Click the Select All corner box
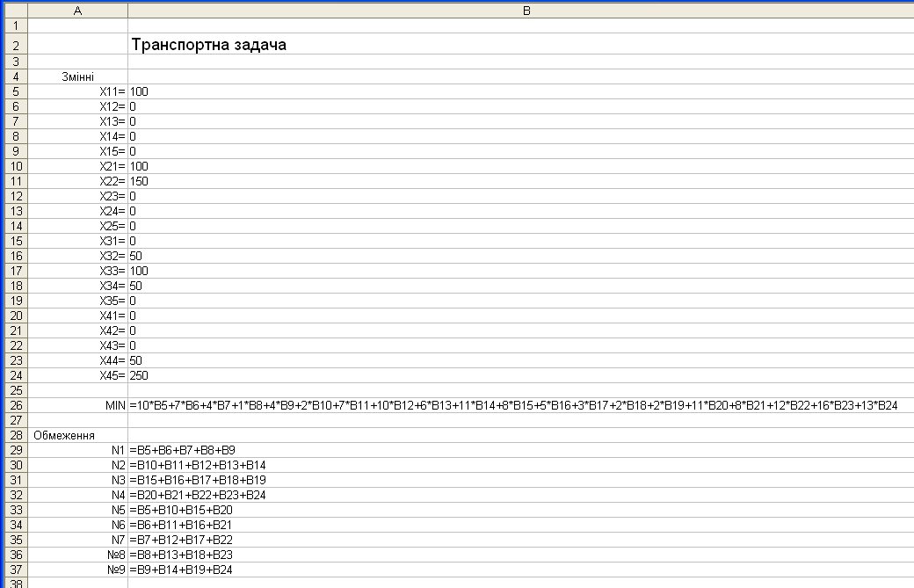 tap(17, 11)
